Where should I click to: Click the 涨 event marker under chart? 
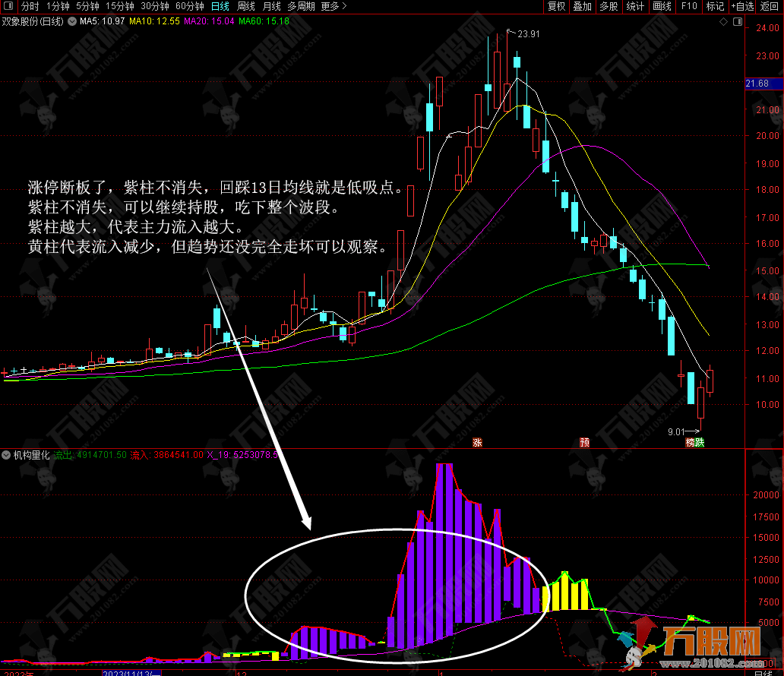[x=478, y=443]
